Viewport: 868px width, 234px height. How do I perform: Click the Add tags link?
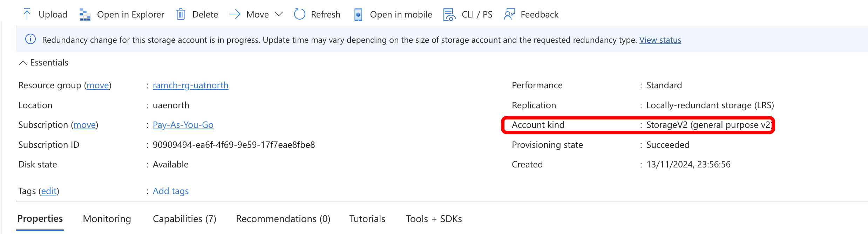171,191
